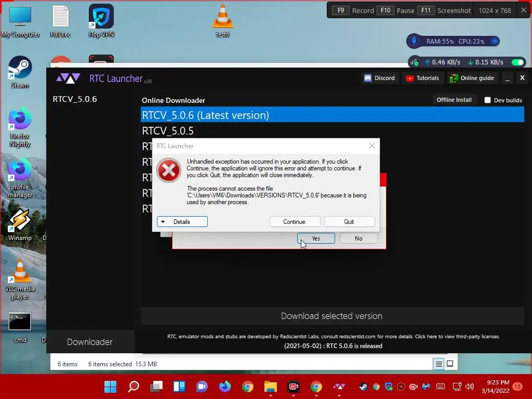Click Continue in the exception dialog
This screenshot has width=532, height=399.
click(295, 221)
